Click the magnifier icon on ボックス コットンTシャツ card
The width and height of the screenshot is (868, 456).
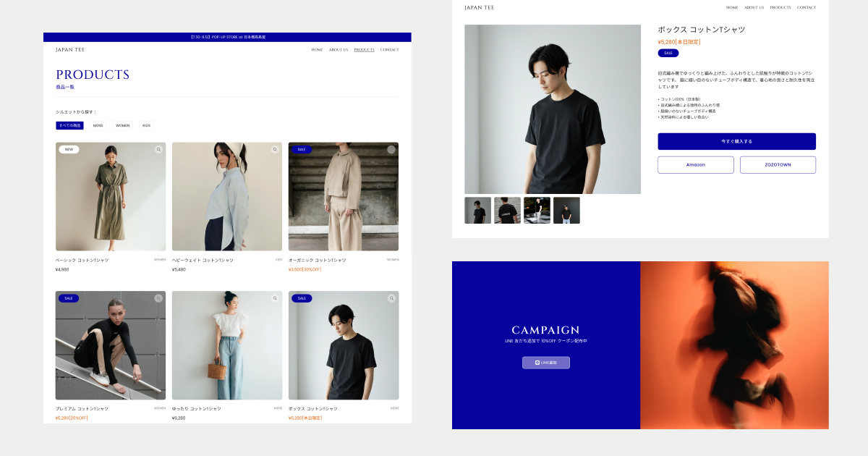(x=391, y=297)
